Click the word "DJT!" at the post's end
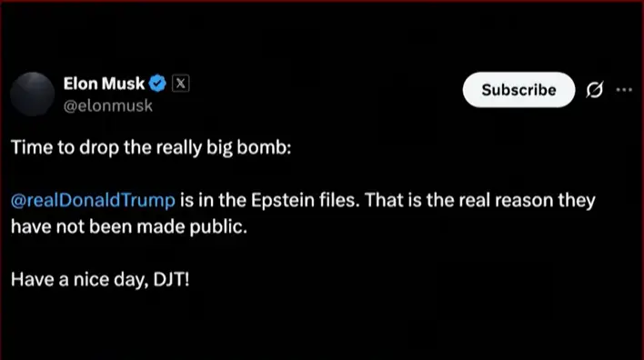Image resolution: width=644 pixels, height=360 pixels. [171, 279]
